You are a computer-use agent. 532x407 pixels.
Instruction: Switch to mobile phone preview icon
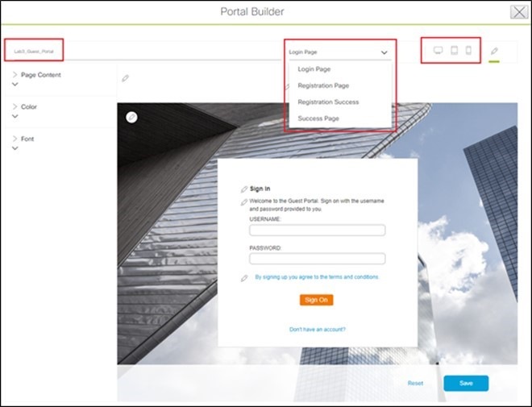468,51
